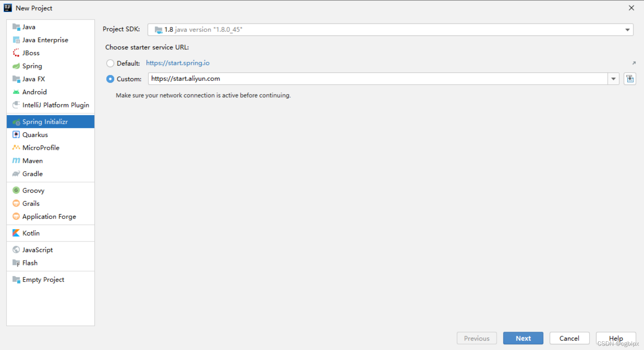Click the Java FX folder icon
Image resolution: width=644 pixels, height=350 pixels.
click(16, 79)
